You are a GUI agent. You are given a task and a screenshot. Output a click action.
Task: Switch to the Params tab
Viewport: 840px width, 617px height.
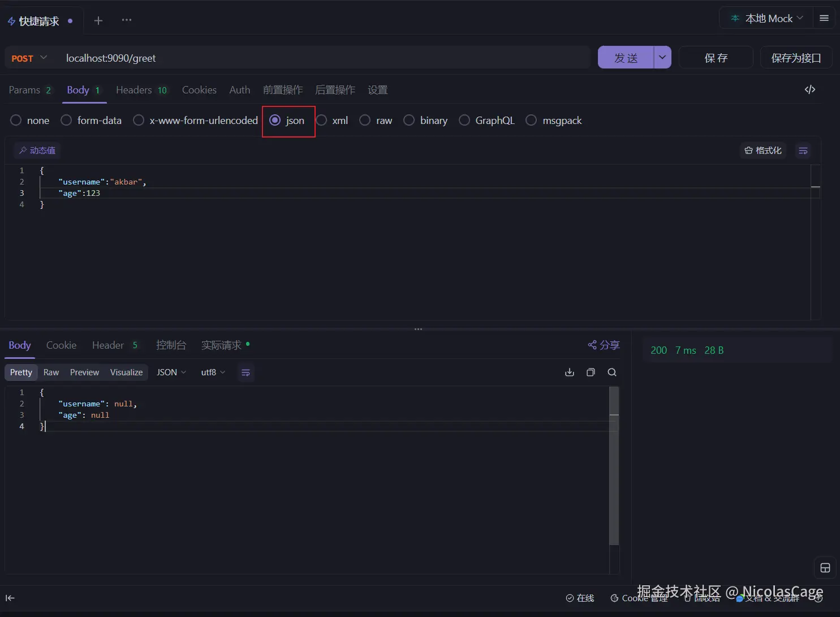point(30,90)
